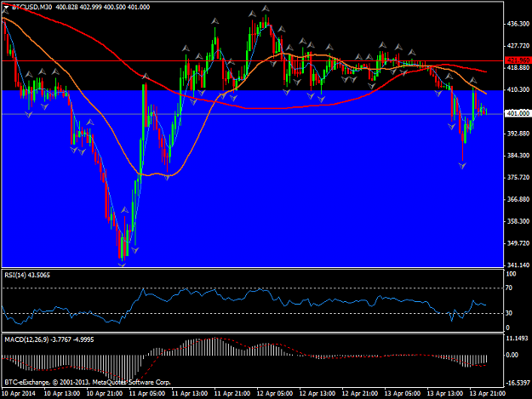Viewport: 532px width, 399px height.
Task: Click the 392.880 price axis label
Action: 518,134
